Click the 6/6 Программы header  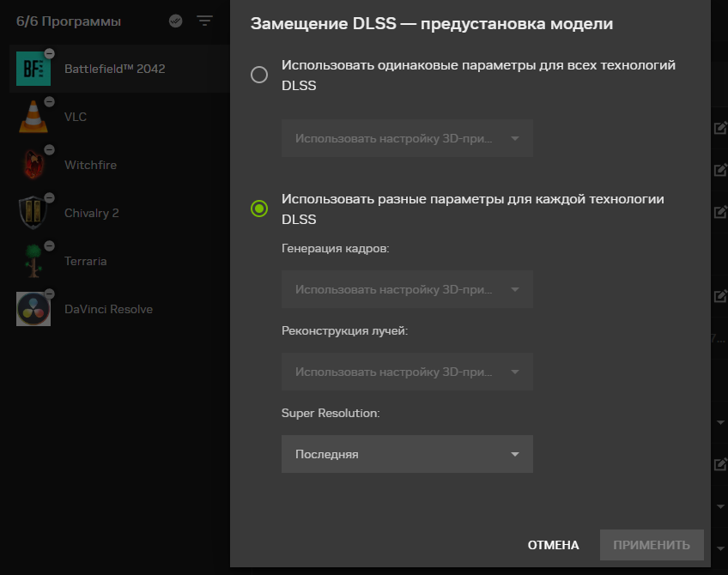[x=69, y=21]
